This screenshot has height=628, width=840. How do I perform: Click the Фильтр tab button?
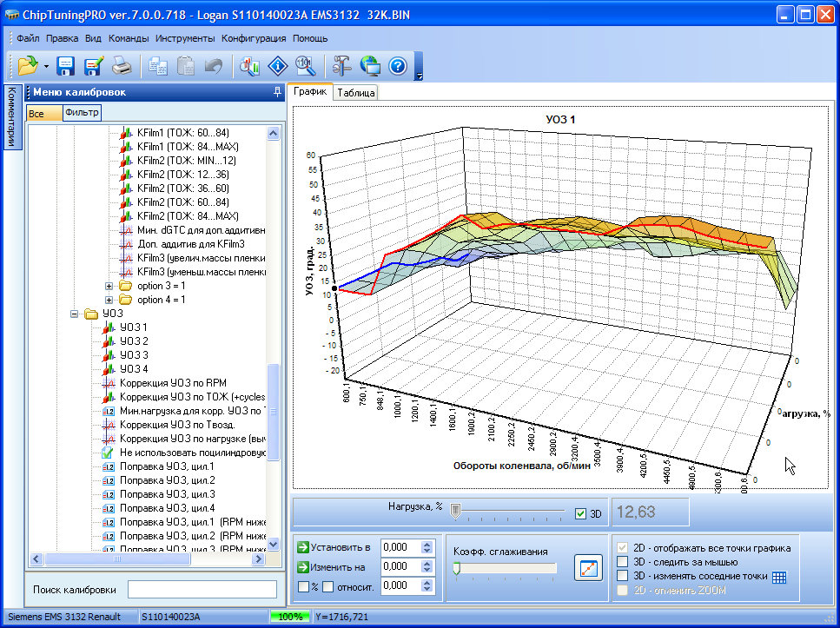(83, 113)
